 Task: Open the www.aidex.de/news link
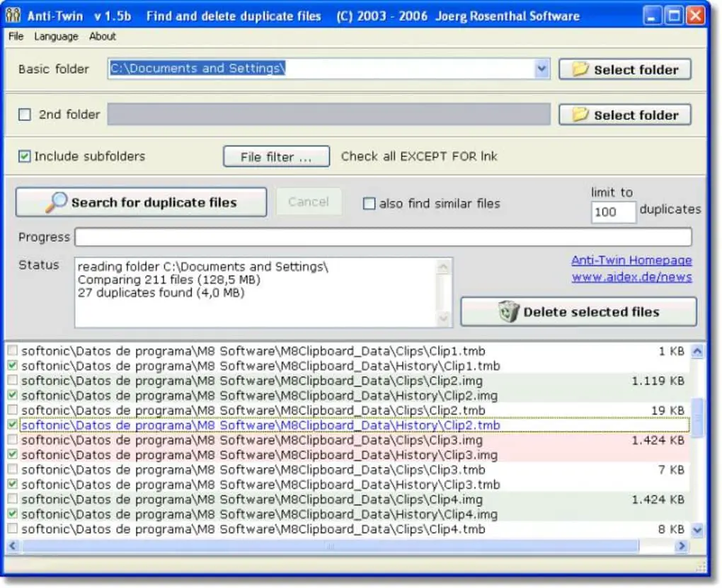(631, 277)
